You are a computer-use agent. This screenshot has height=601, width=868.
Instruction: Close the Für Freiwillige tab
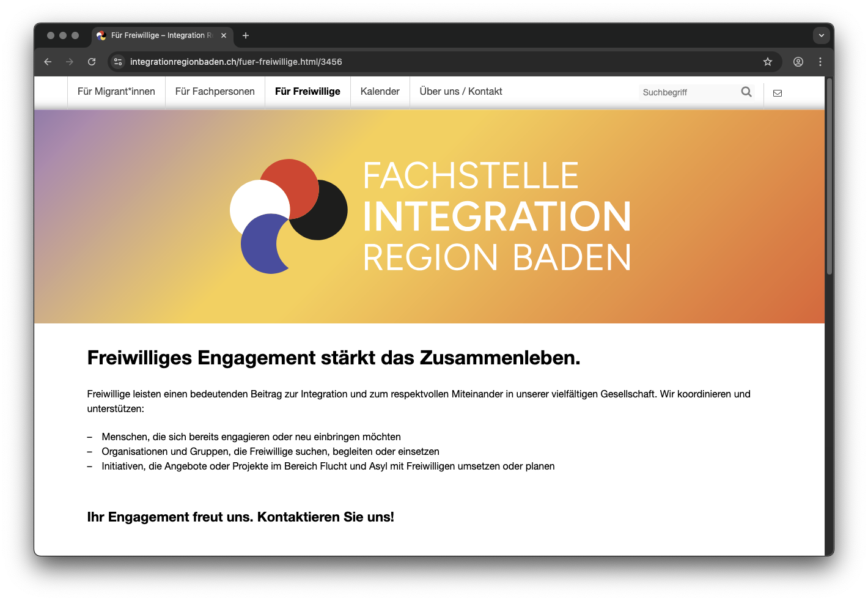pos(224,35)
